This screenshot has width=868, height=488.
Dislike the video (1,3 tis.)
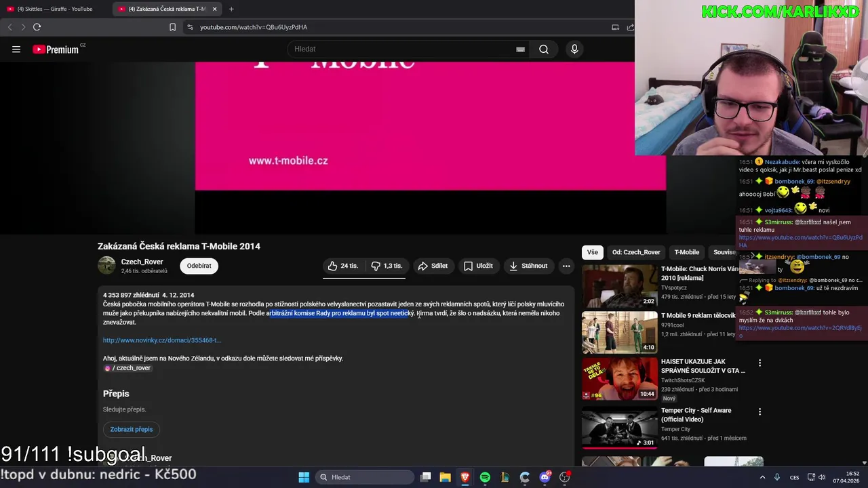[x=387, y=266]
